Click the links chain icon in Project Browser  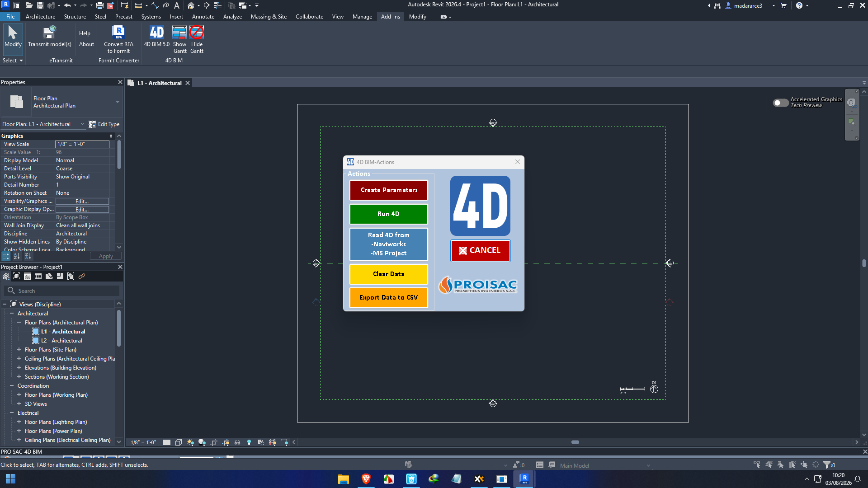[82, 276]
